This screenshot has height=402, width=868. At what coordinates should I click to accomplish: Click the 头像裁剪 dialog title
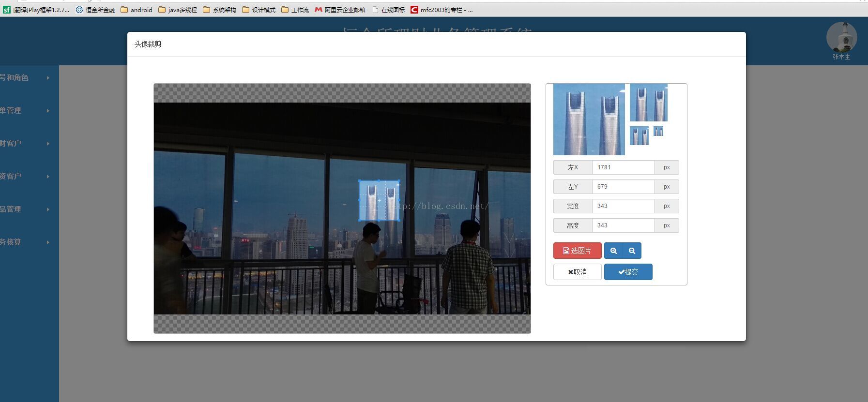[148, 44]
